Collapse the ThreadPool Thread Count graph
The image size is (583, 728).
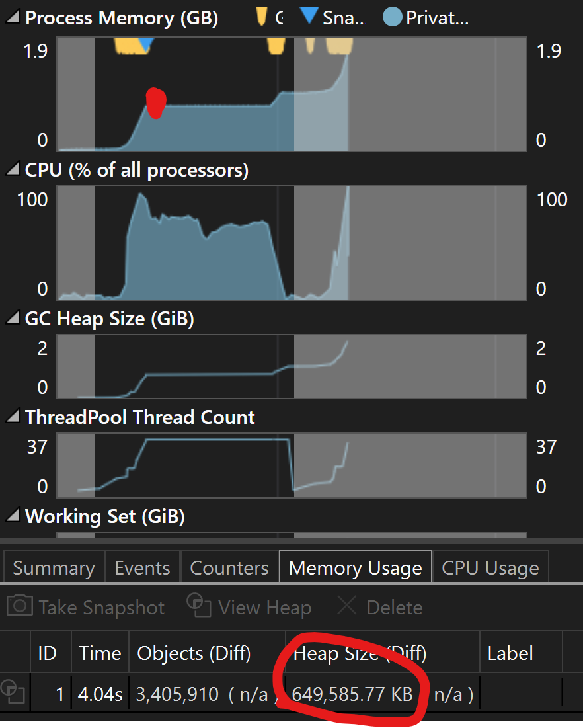click(x=13, y=418)
